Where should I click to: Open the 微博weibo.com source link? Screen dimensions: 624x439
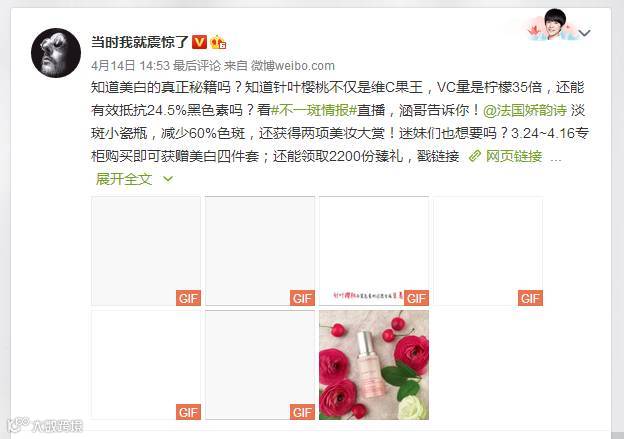pyautogui.click(x=292, y=66)
